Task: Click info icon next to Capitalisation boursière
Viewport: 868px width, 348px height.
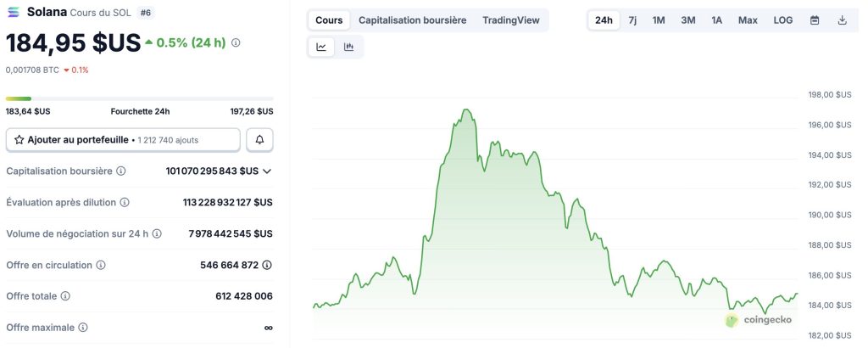Action: [x=120, y=171]
